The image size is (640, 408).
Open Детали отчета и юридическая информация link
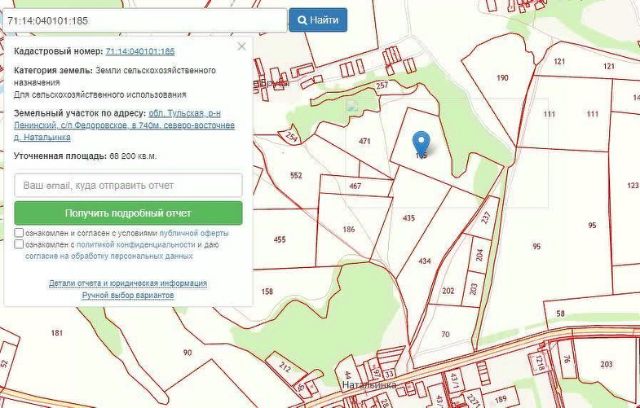[x=128, y=283]
